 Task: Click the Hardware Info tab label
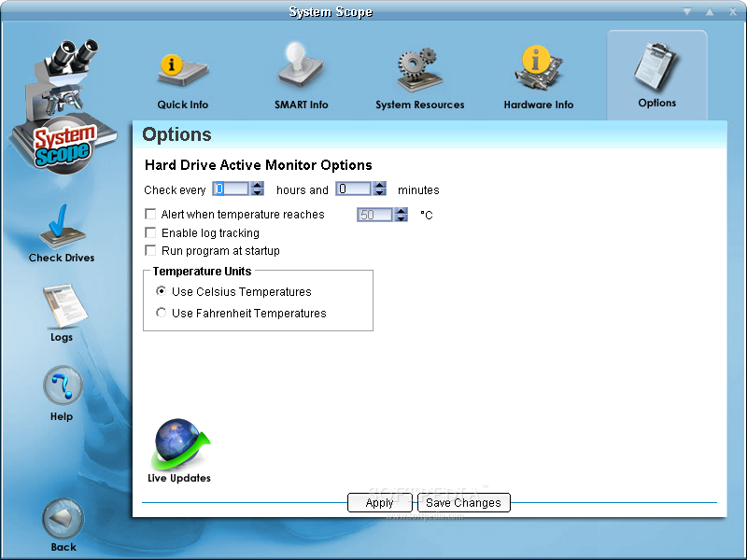coord(539,105)
